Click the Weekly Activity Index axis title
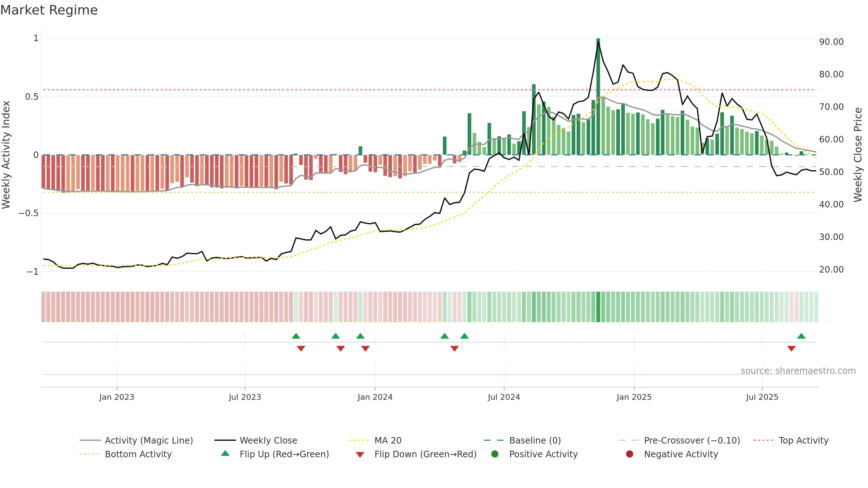Screen dimensions: 868x488 6,155
